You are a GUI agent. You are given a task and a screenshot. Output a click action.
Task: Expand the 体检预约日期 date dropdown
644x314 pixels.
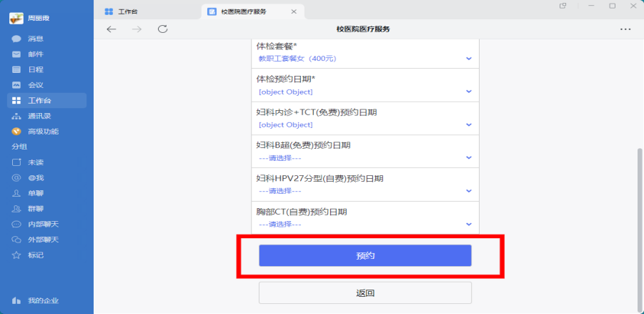tap(365, 92)
